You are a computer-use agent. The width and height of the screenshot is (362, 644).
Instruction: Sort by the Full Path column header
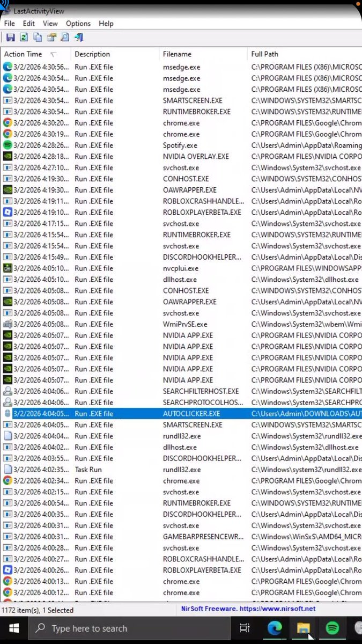(305, 54)
